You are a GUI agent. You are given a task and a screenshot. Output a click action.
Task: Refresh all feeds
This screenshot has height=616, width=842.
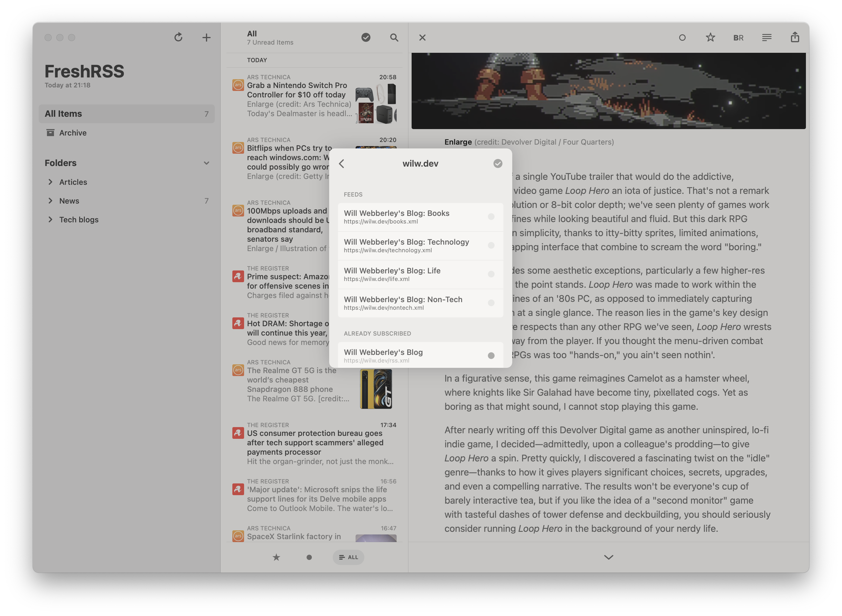tap(179, 37)
